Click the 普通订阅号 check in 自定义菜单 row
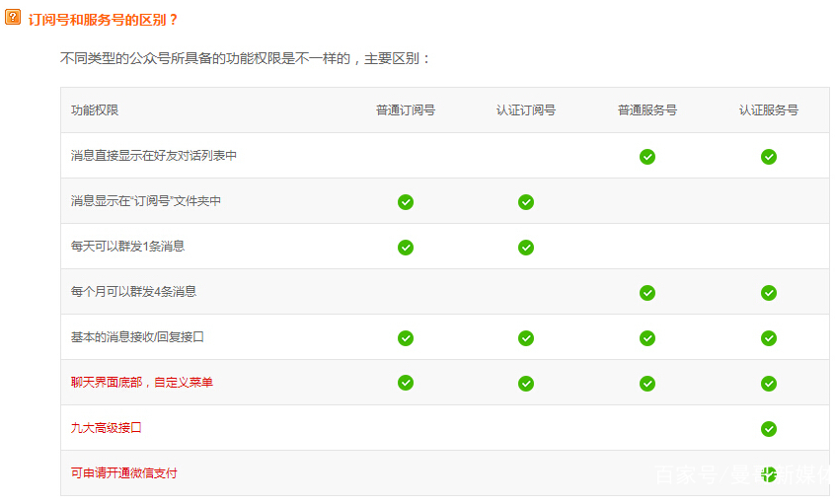The image size is (835, 504). click(x=406, y=383)
